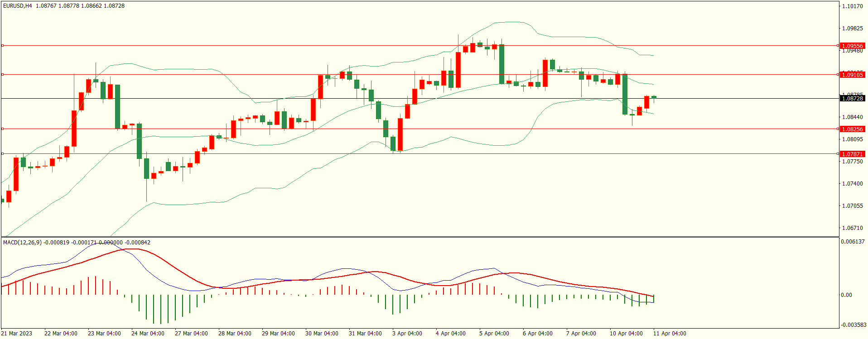Click the 1.10170 price axis label
The width and height of the screenshot is (868, 339).
(x=852, y=6)
